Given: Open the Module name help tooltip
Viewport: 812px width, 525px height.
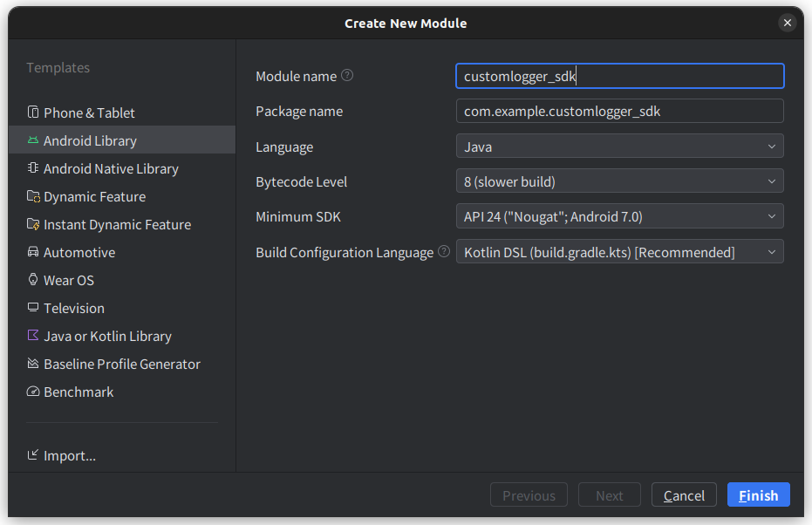Looking at the screenshot, I should [347, 76].
